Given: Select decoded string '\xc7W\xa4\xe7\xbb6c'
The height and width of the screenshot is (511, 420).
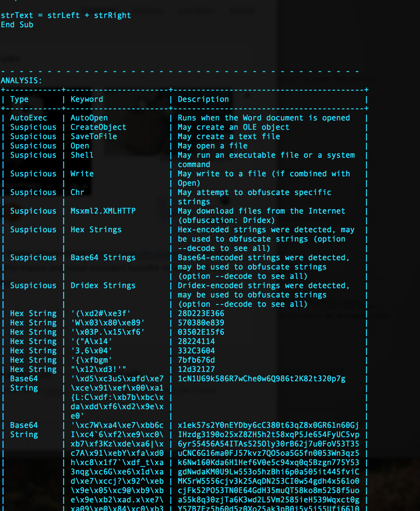Looking at the screenshot, I should pos(117,425).
